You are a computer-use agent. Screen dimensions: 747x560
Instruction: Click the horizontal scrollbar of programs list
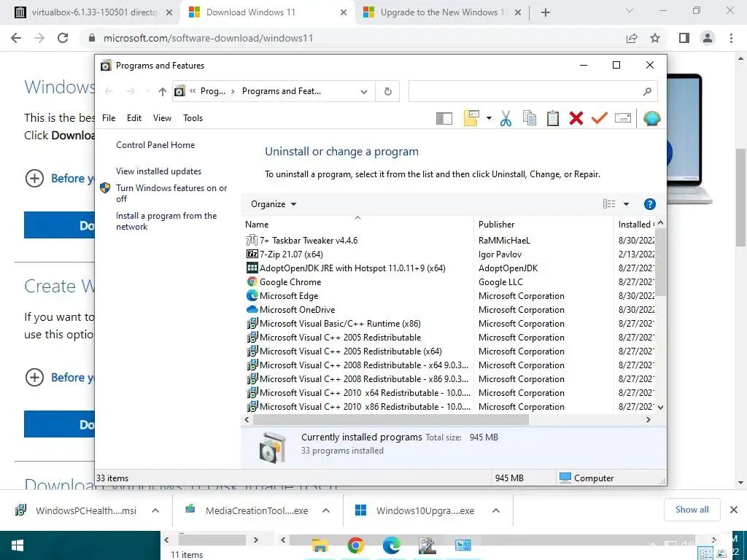click(x=391, y=419)
